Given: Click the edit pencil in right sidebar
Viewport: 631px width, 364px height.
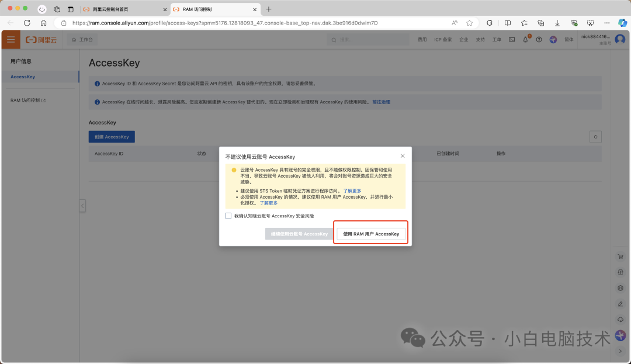Looking at the screenshot, I should (x=620, y=304).
